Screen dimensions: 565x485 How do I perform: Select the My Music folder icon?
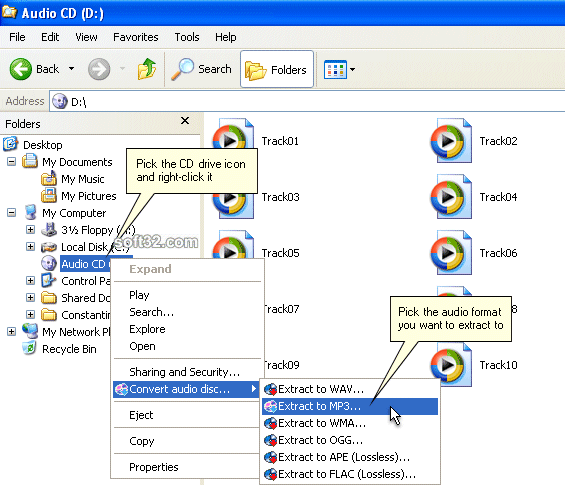tap(49, 178)
